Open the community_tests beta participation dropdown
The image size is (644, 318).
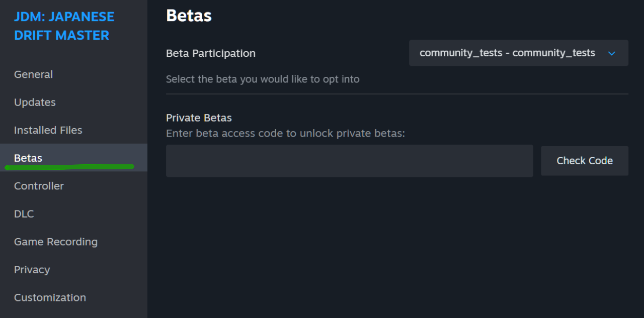(x=507, y=53)
